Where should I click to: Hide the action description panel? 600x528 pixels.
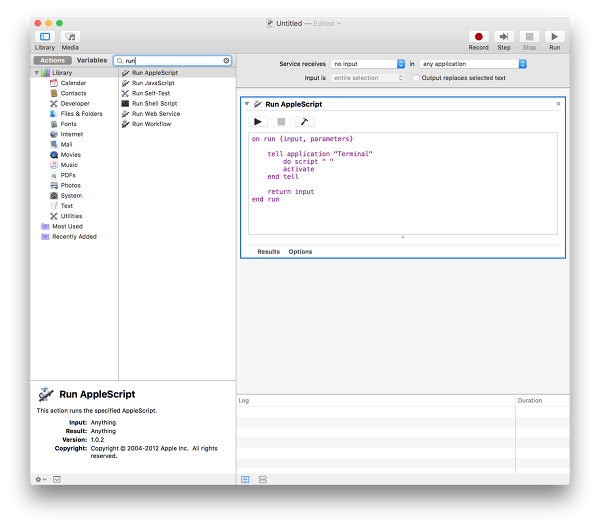point(57,479)
